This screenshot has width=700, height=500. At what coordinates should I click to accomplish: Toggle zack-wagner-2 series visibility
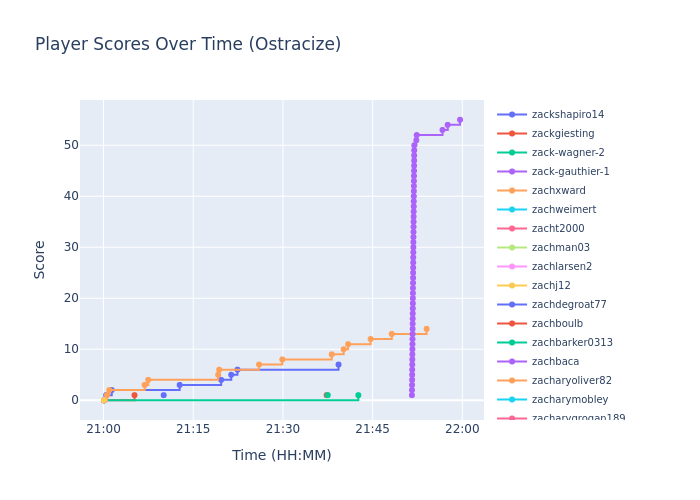[x=567, y=153]
